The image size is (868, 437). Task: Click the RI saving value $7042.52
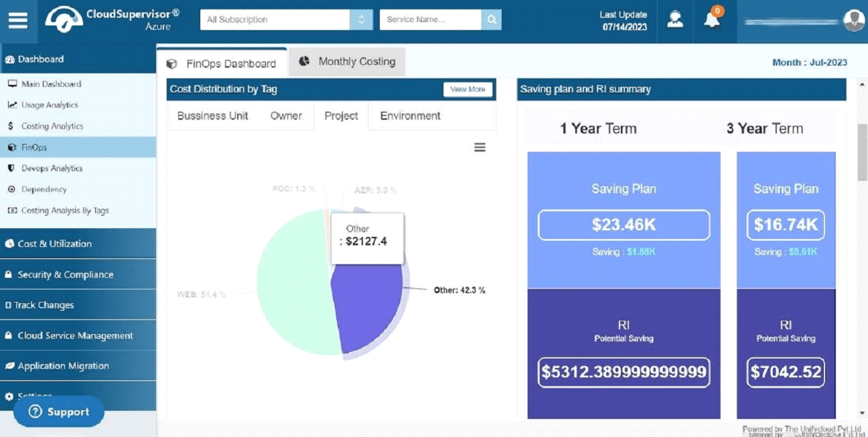pyautogui.click(x=786, y=372)
